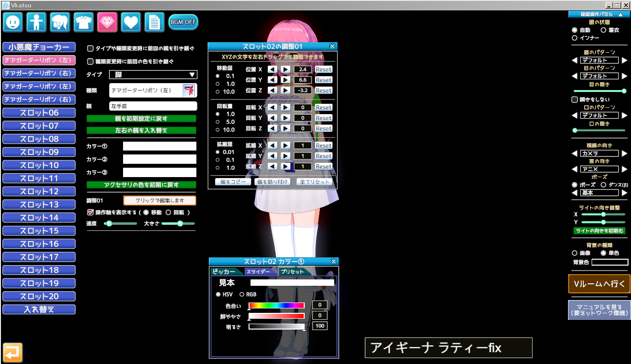This screenshot has height=364, width=631.
Task: Click the 色合い hue slider bar
Action: [277, 305]
